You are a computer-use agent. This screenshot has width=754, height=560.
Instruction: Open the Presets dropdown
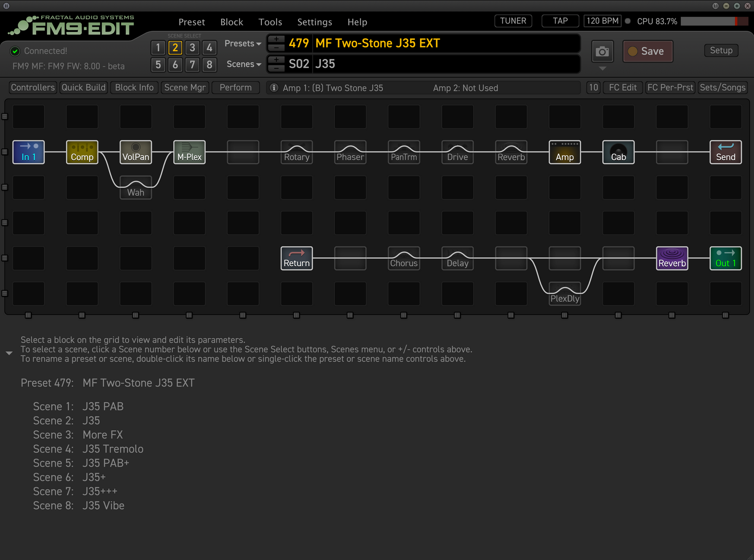click(x=243, y=43)
